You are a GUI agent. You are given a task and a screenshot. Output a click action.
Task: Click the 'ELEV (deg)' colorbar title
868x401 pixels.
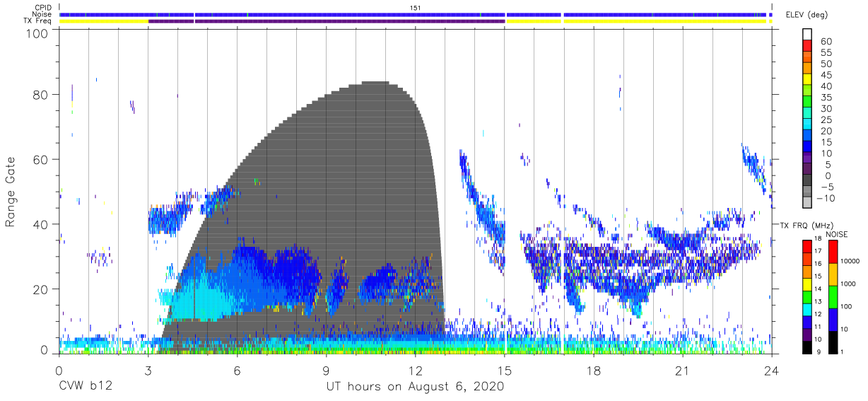806,14
